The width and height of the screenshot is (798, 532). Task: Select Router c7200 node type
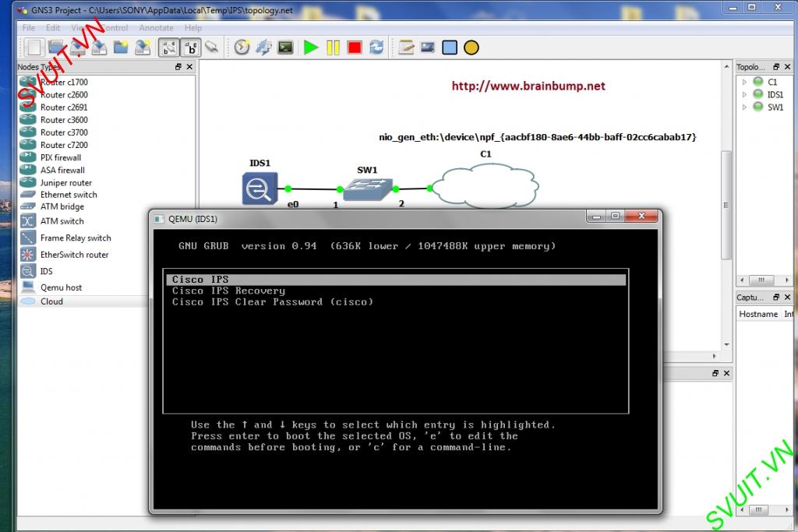(64, 145)
